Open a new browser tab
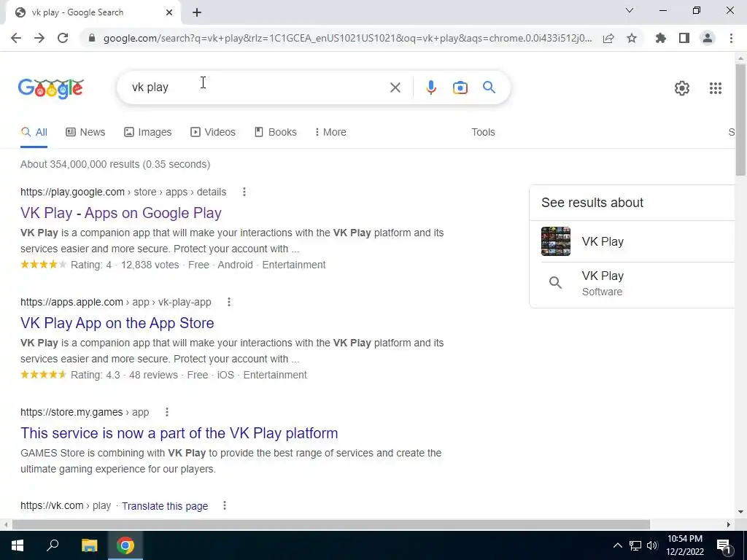This screenshot has width=747, height=560. tap(197, 12)
